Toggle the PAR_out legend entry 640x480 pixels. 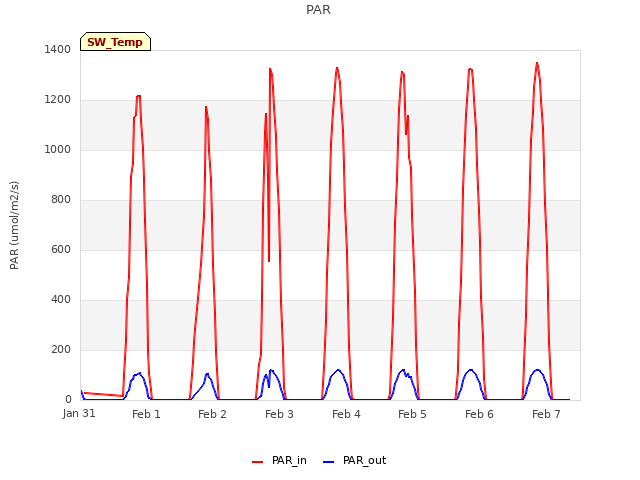tap(355, 460)
